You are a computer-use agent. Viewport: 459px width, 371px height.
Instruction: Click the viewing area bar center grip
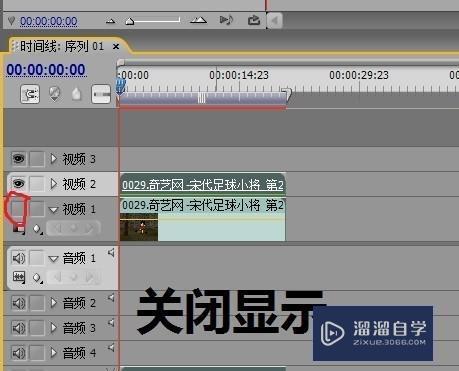tap(201, 98)
